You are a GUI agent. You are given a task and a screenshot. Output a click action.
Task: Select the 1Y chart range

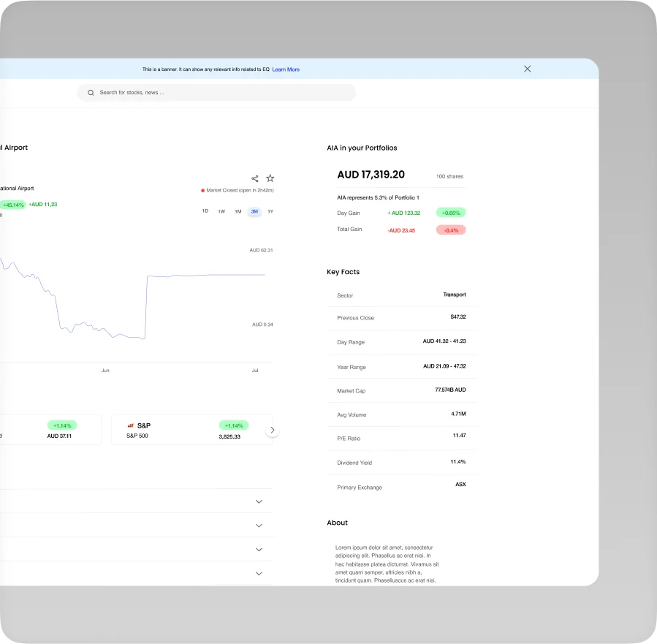(x=270, y=211)
